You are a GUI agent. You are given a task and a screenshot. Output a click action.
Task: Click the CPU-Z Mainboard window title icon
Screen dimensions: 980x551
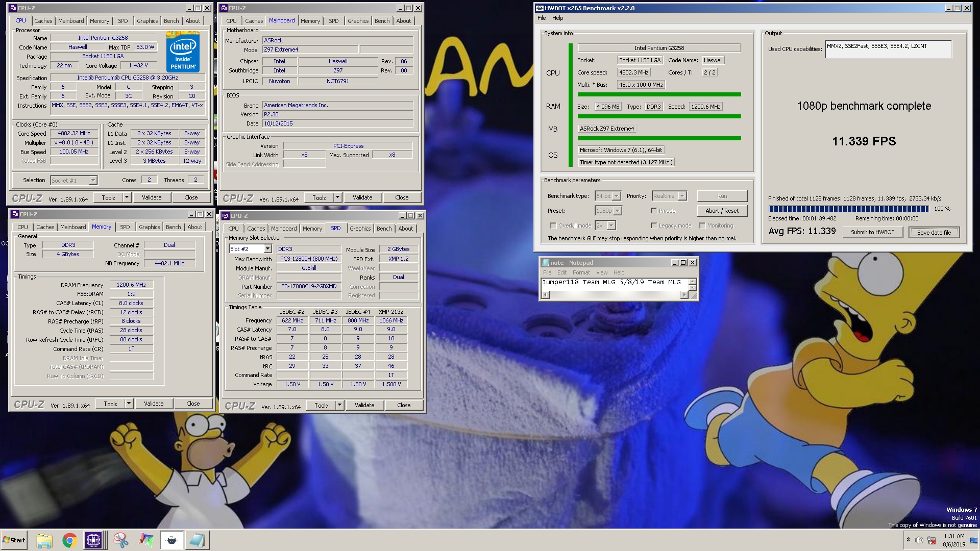pyautogui.click(x=224, y=8)
